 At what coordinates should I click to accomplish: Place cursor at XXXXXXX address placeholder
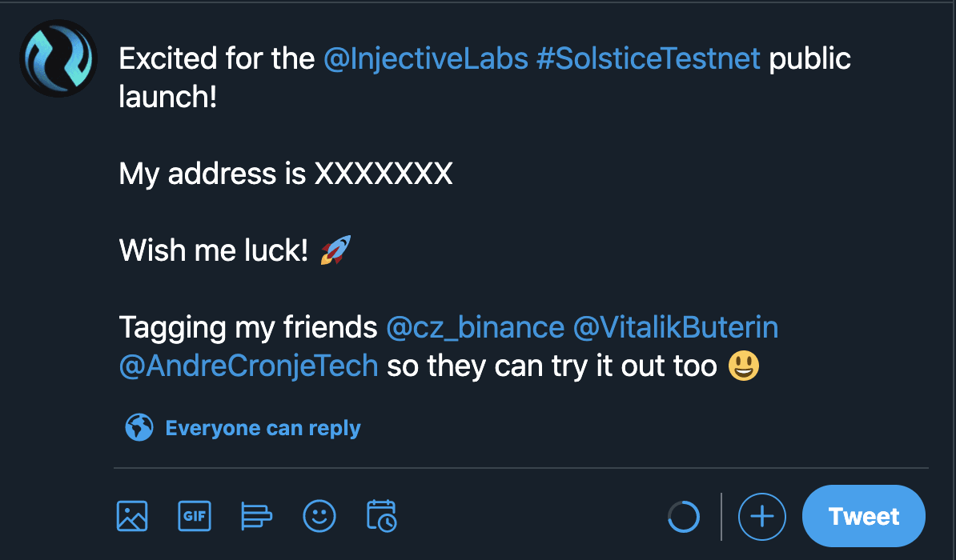pyautogui.click(x=384, y=174)
